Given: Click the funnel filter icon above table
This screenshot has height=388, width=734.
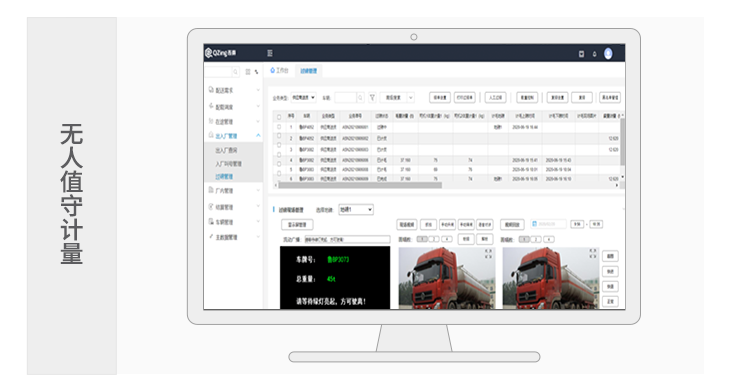Looking at the screenshot, I should tap(372, 97).
